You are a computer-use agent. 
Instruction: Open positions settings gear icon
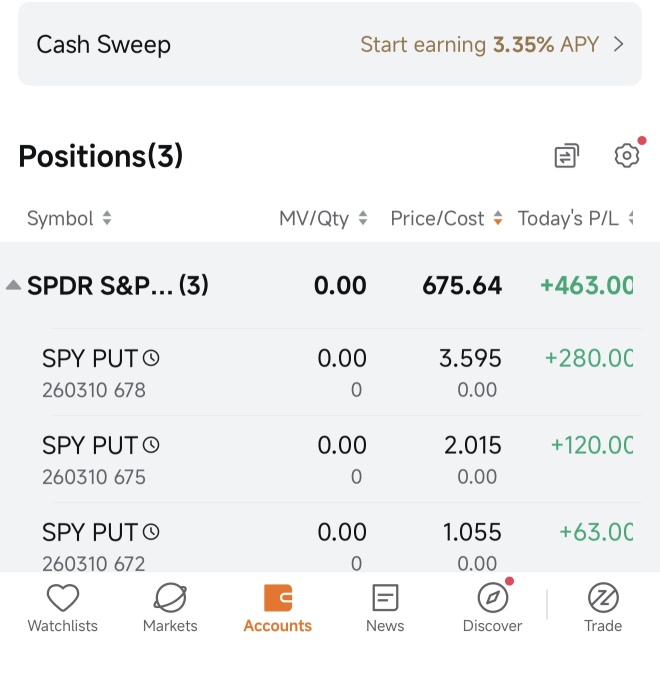point(627,155)
